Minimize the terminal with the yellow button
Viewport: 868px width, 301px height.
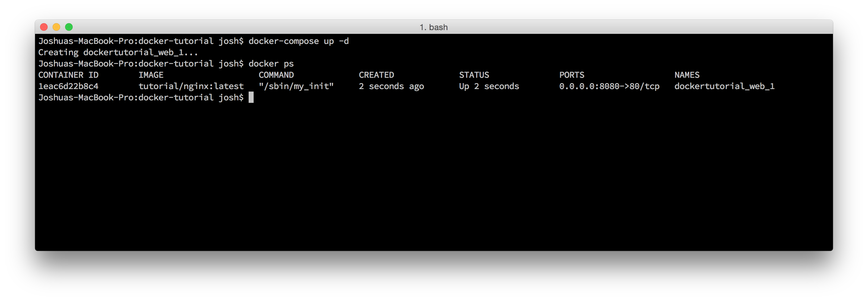click(x=56, y=27)
